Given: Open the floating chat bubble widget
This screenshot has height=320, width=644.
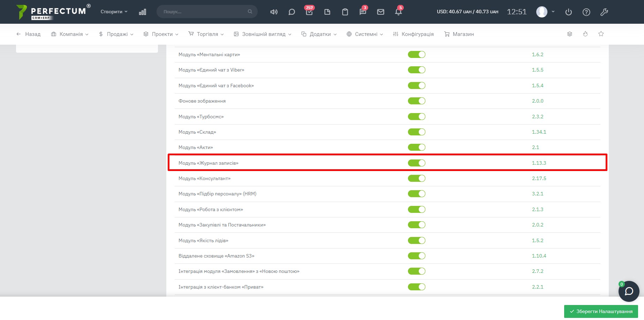Looking at the screenshot, I should (629, 291).
